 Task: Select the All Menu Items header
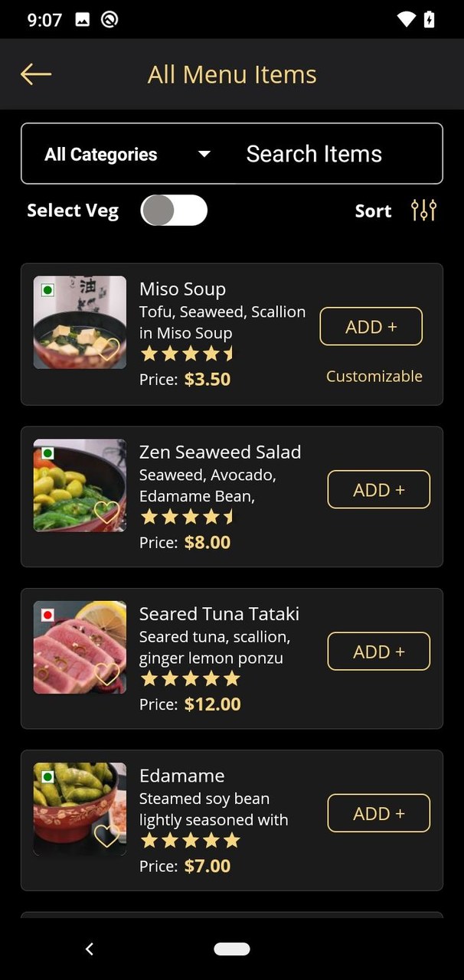coord(232,73)
